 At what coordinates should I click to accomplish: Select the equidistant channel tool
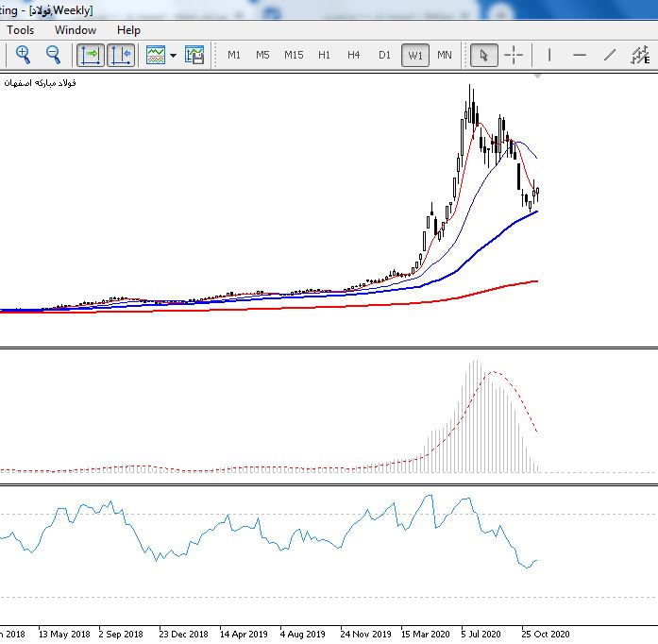(x=640, y=55)
